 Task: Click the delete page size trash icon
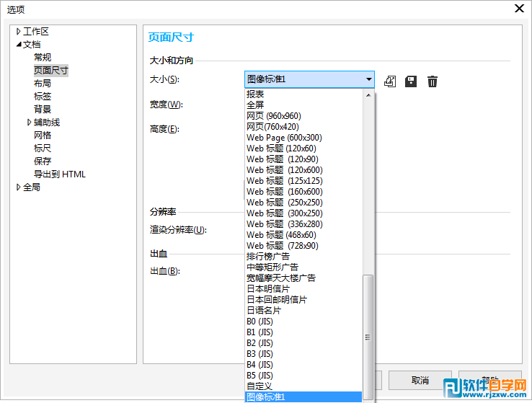433,81
